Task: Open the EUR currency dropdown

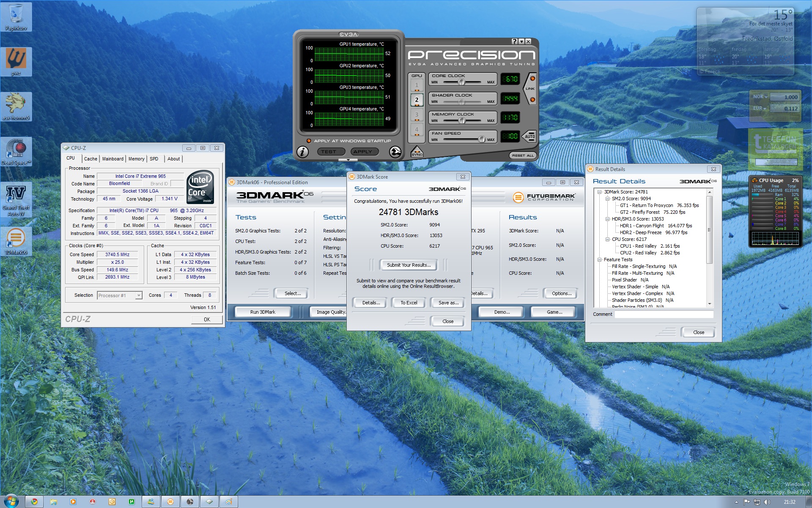Action: tap(760, 108)
